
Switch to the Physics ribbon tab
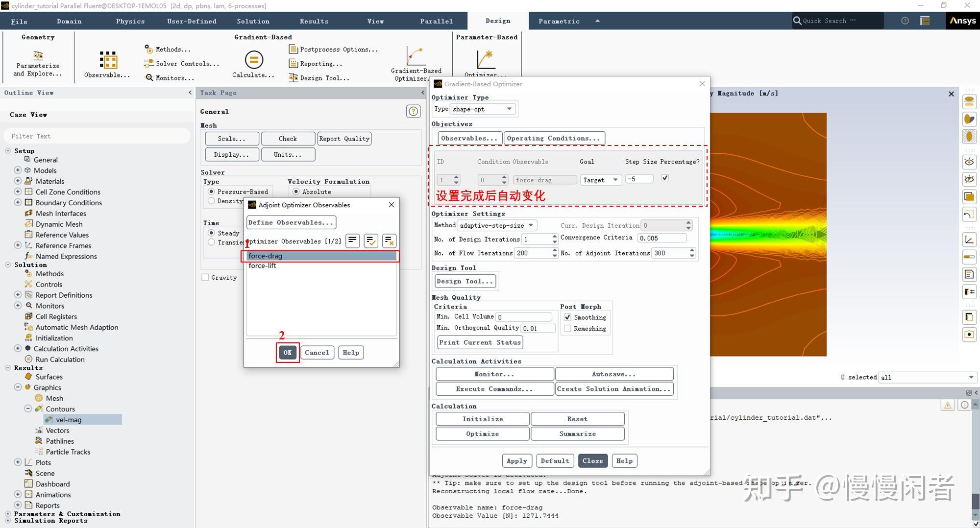click(130, 21)
